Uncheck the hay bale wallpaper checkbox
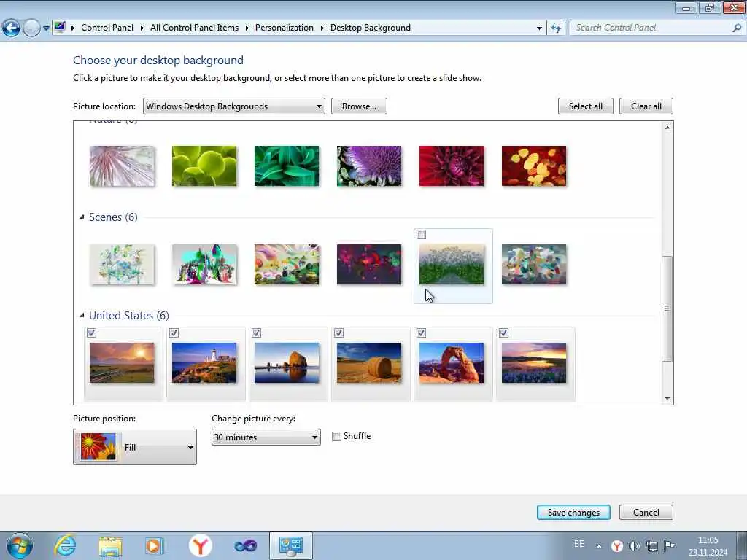This screenshot has height=560, width=747. (338, 332)
